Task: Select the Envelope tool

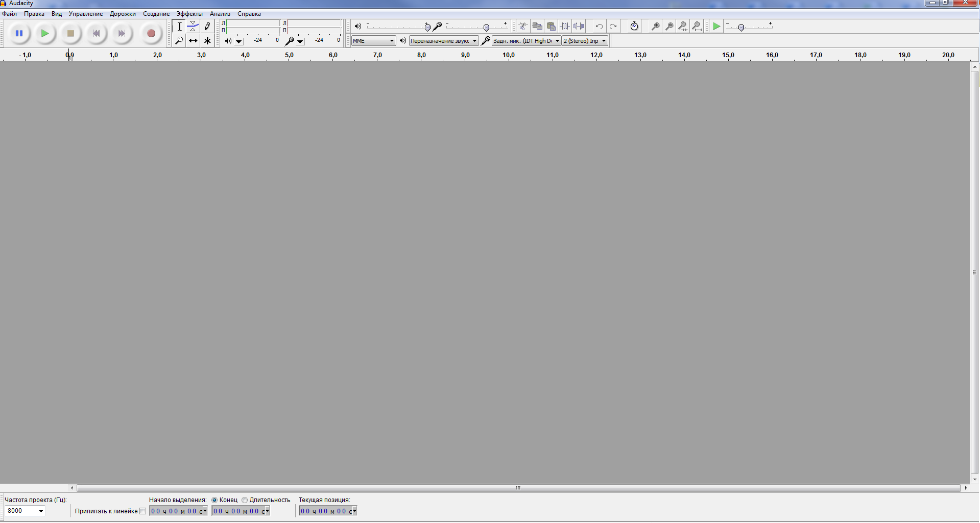Action: pos(193,27)
